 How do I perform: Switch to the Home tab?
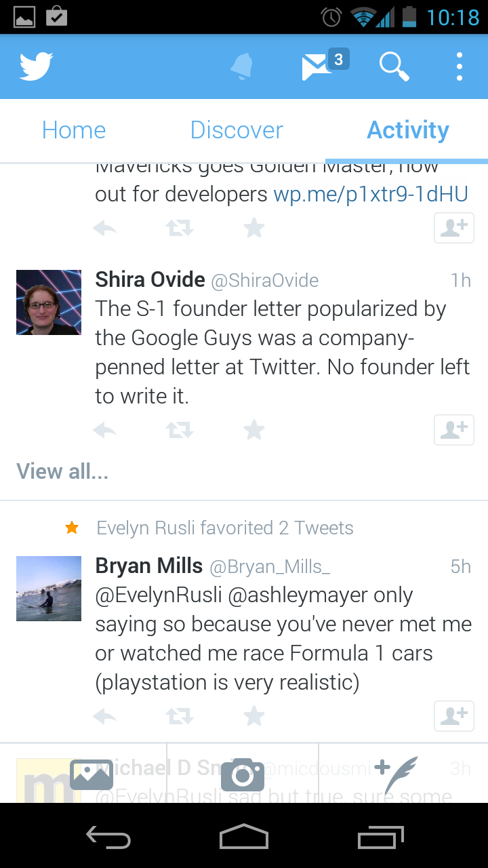pyautogui.click(x=74, y=130)
